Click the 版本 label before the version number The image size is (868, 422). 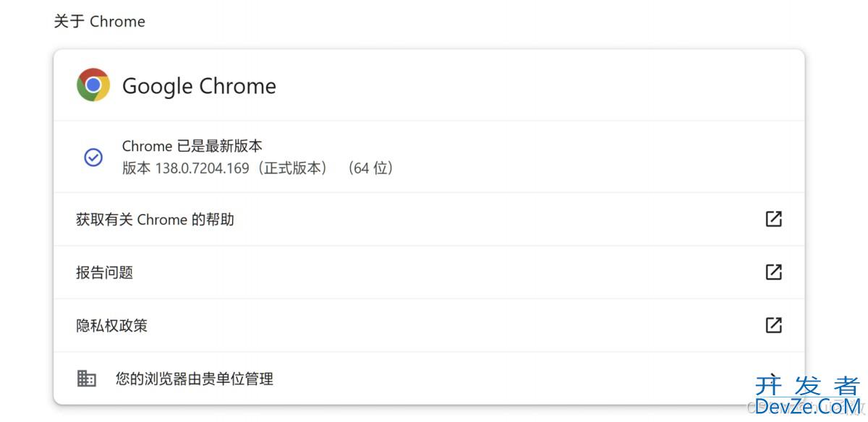[x=137, y=168]
